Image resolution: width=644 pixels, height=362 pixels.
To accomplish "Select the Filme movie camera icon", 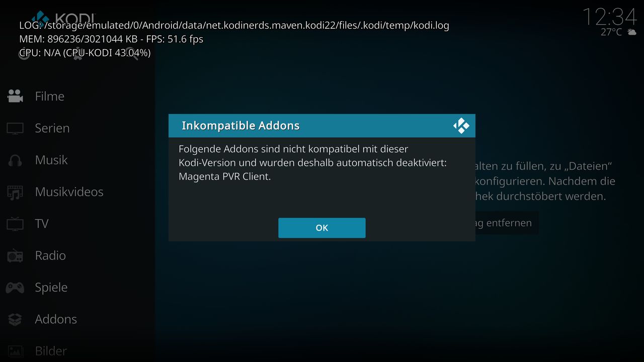I will coord(15,96).
